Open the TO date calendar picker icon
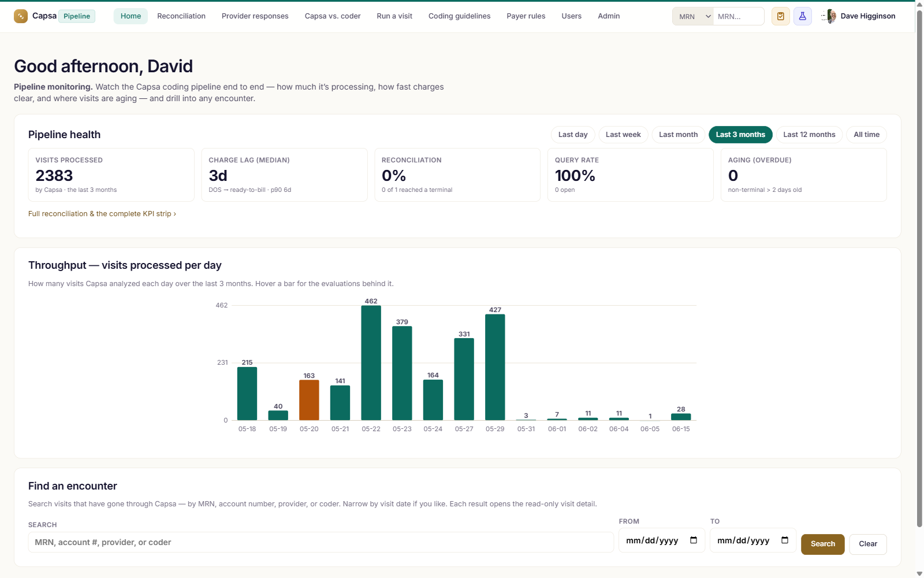924x578 pixels. (x=785, y=540)
